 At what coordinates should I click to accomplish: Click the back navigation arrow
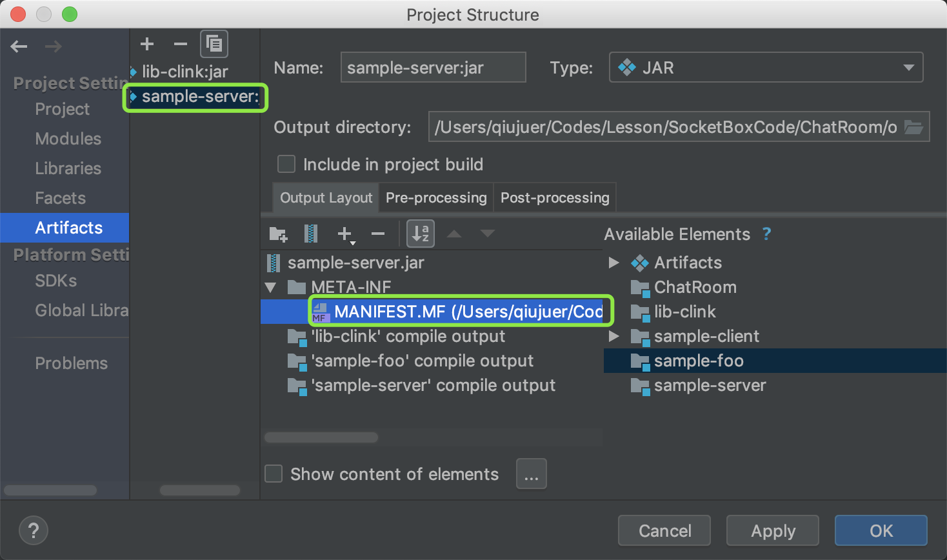pos(19,46)
